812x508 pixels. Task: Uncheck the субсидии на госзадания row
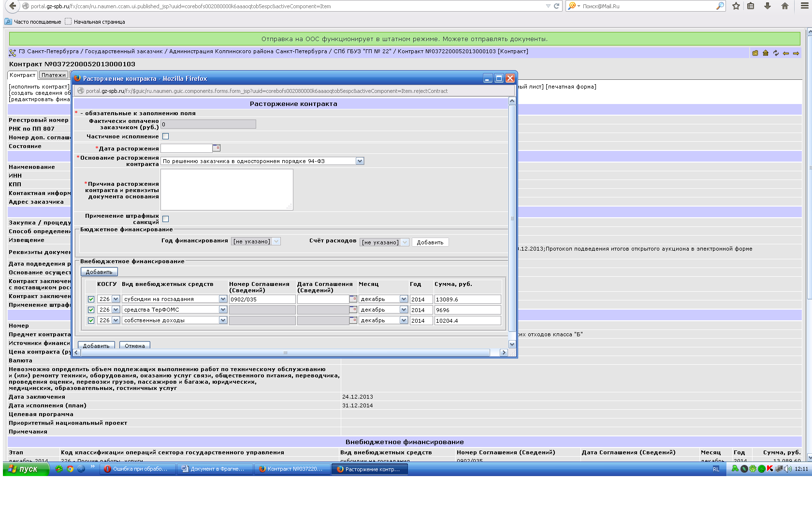tap(91, 299)
